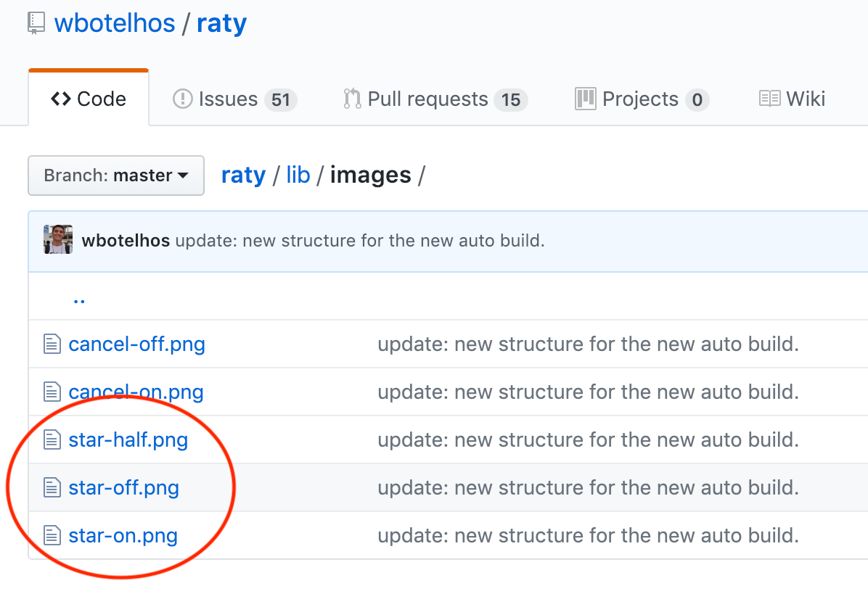The image size is (868, 599).
Task: Switch to the Issues tab
Action: [x=234, y=99]
